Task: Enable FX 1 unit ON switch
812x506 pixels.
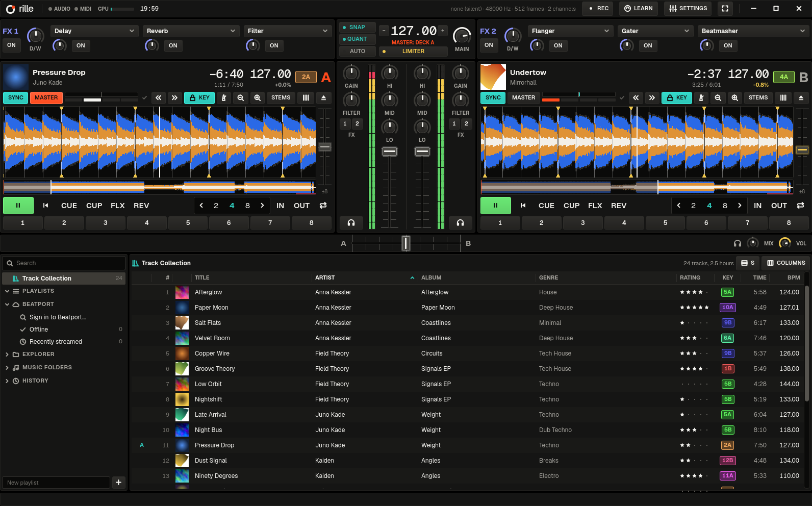Action: (x=12, y=45)
